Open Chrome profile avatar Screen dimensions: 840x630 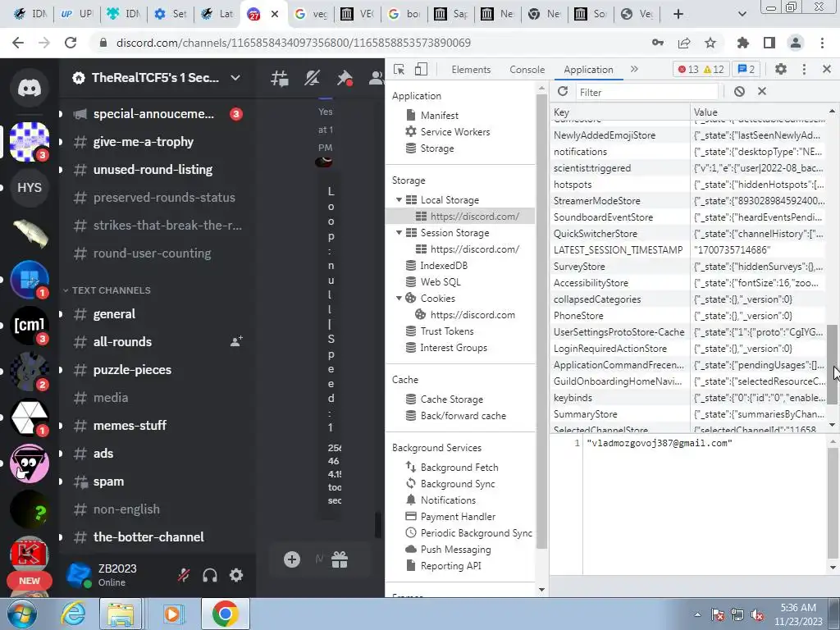[x=796, y=43]
